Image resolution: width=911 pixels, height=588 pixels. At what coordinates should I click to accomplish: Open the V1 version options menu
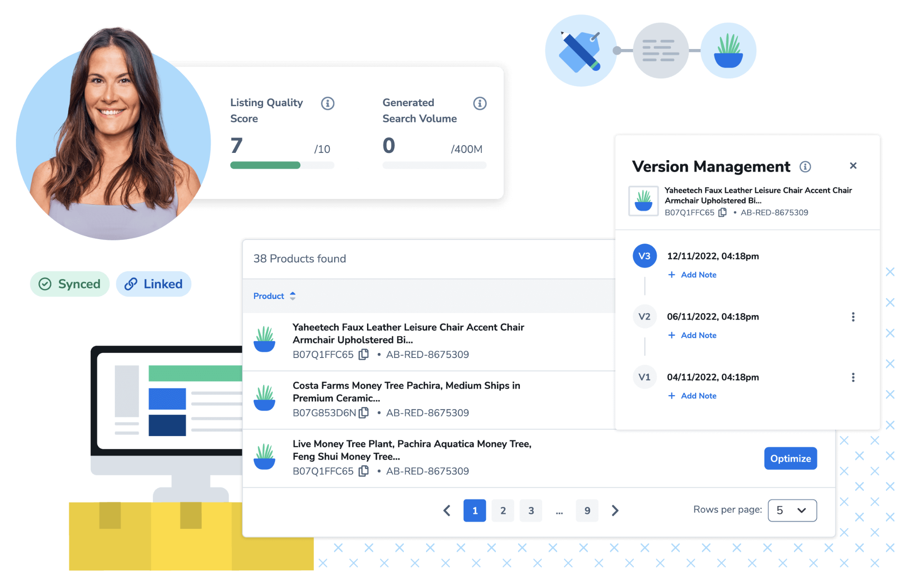pos(853,377)
